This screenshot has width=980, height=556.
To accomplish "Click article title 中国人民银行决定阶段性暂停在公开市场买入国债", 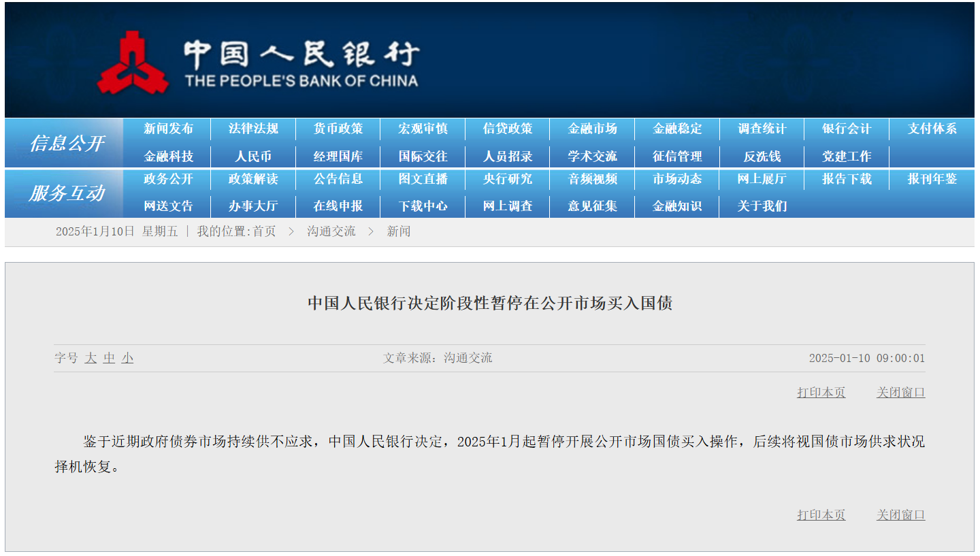I will 490,304.
